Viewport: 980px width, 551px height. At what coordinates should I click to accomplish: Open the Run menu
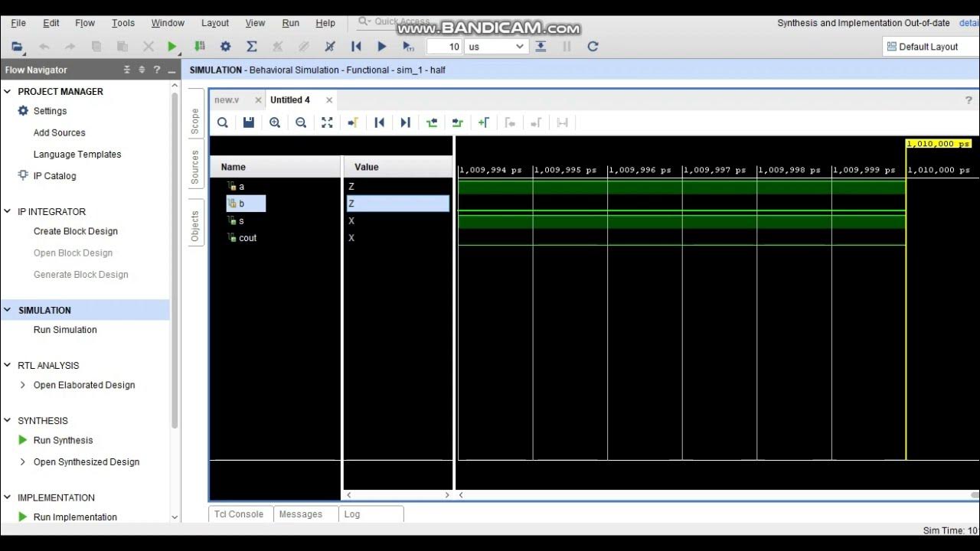[291, 23]
